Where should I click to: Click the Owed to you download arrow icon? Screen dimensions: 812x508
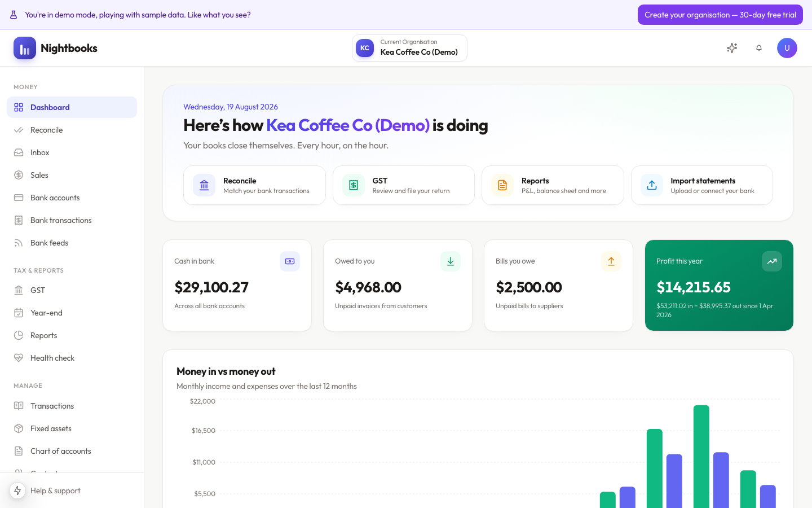[x=451, y=261]
